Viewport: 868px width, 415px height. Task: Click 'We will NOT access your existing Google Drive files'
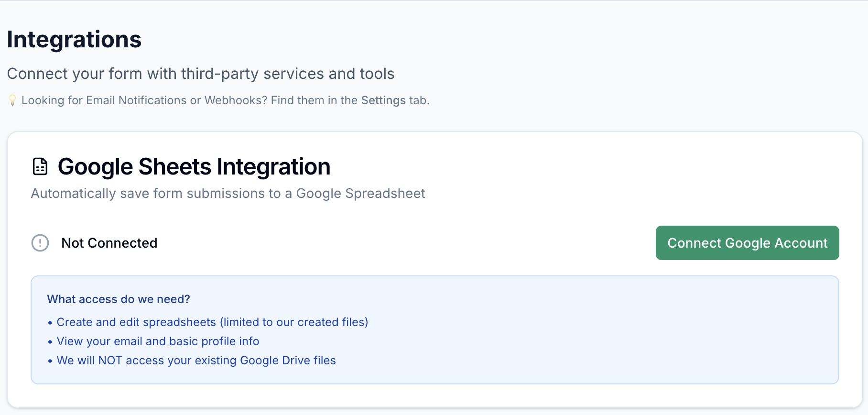(196, 360)
